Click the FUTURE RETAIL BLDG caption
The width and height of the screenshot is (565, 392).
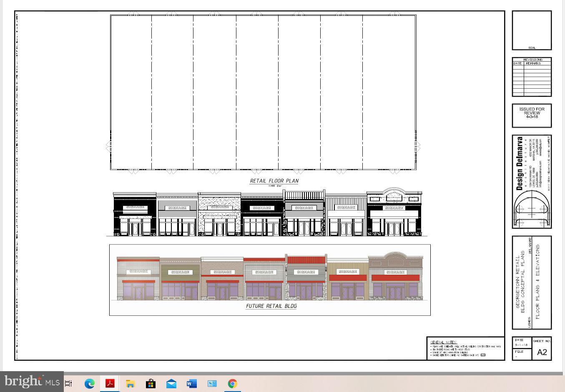[x=271, y=306]
